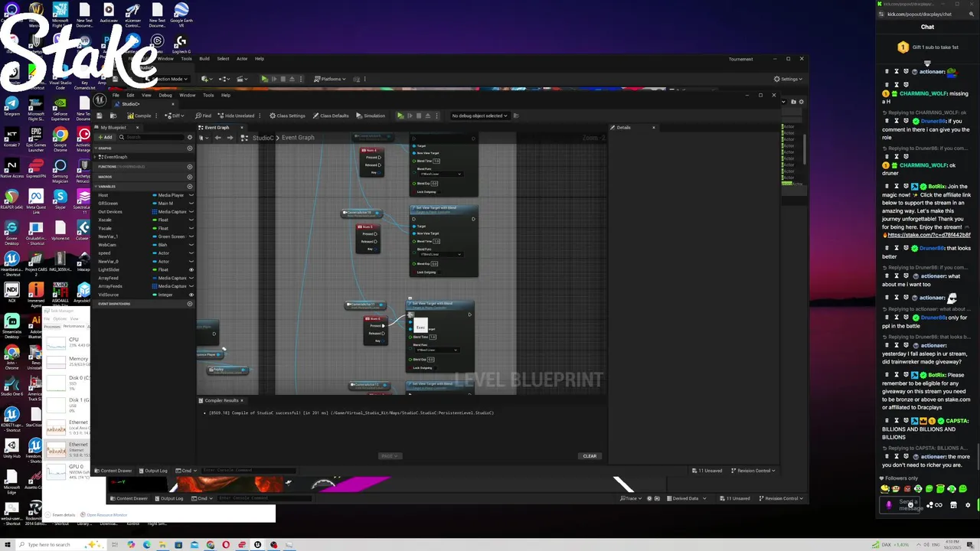Open main editor Settings dropdown
The width and height of the screenshot is (980, 551).
pyautogui.click(x=788, y=79)
